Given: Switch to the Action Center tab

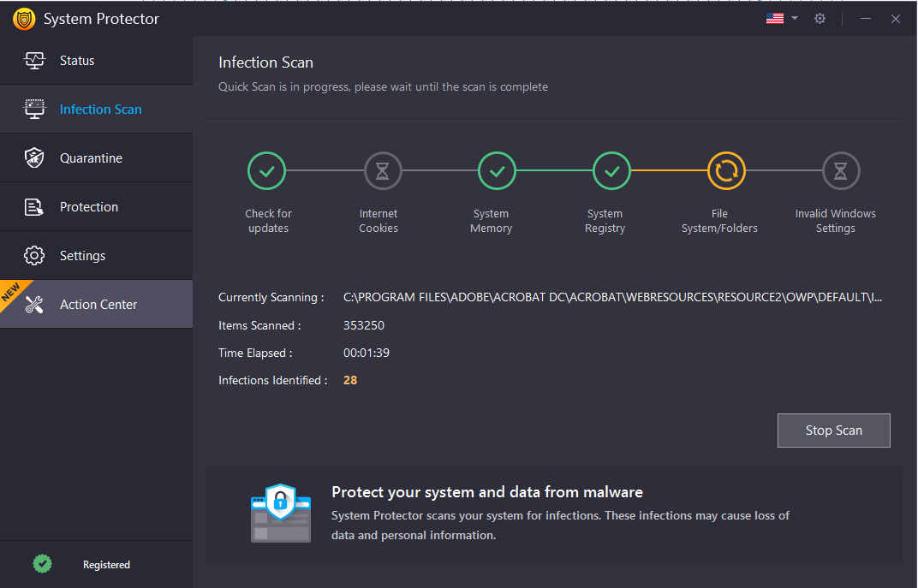Looking at the screenshot, I should coord(98,305).
